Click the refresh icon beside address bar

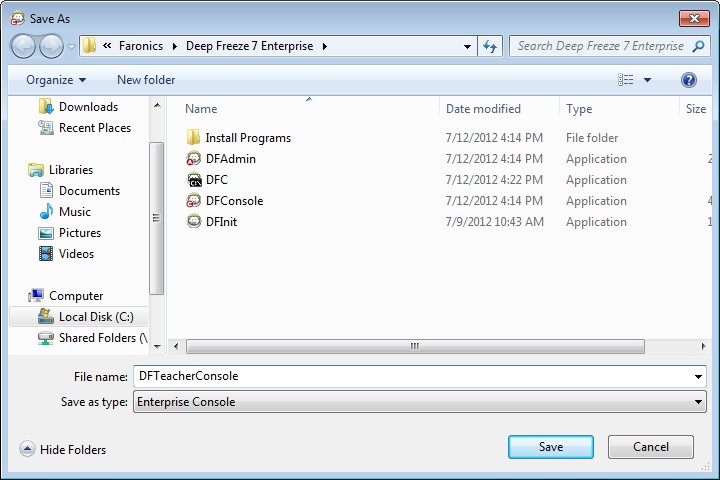point(490,46)
